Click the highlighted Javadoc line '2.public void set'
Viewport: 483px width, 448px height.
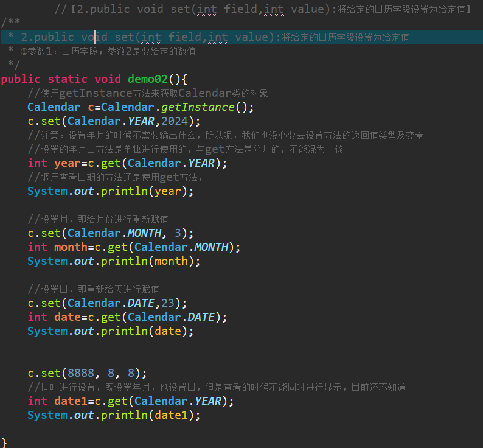pyautogui.click(x=241, y=37)
